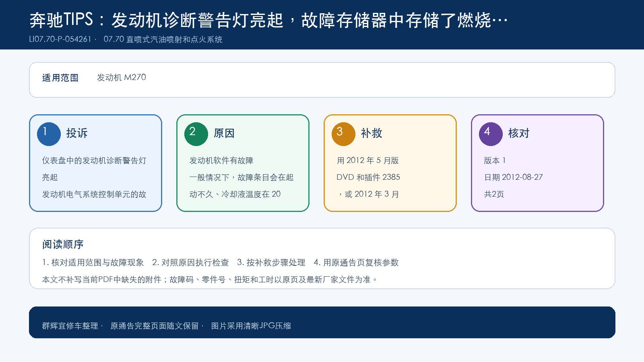Click step 3. 按补救步骤处理

click(x=271, y=263)
